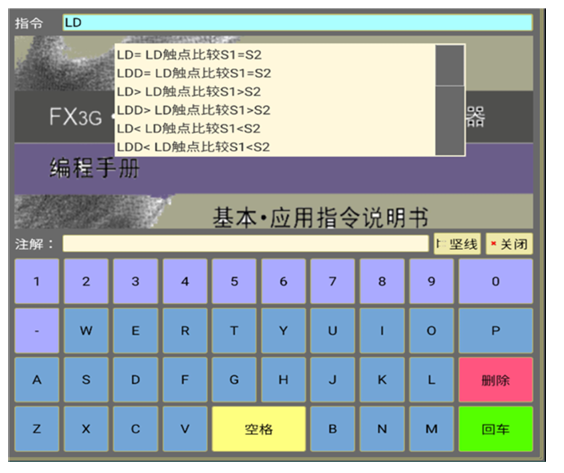Tap the X key
564x473 pixels.
tap(86, 429)
